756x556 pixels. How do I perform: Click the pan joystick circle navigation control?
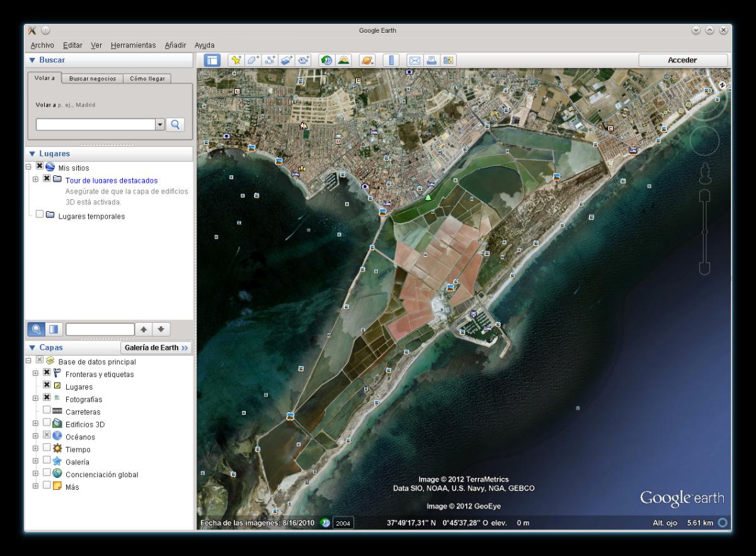click(x=705, y=141)
